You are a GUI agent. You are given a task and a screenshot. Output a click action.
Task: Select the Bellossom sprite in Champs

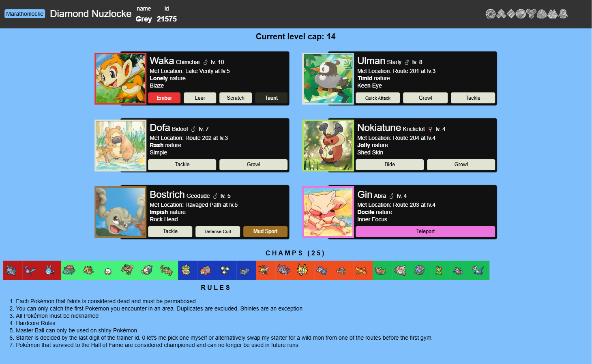(441, 270)
